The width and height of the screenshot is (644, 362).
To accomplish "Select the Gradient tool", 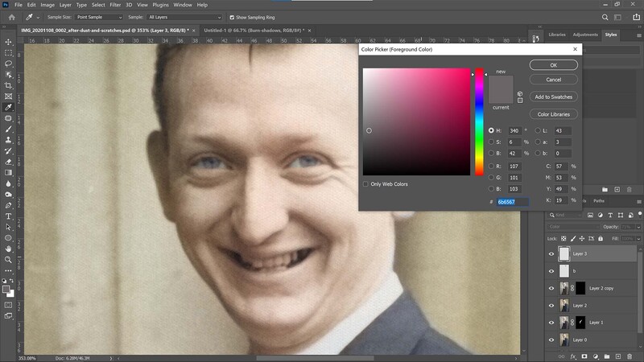I will click(x=8, y=172).
